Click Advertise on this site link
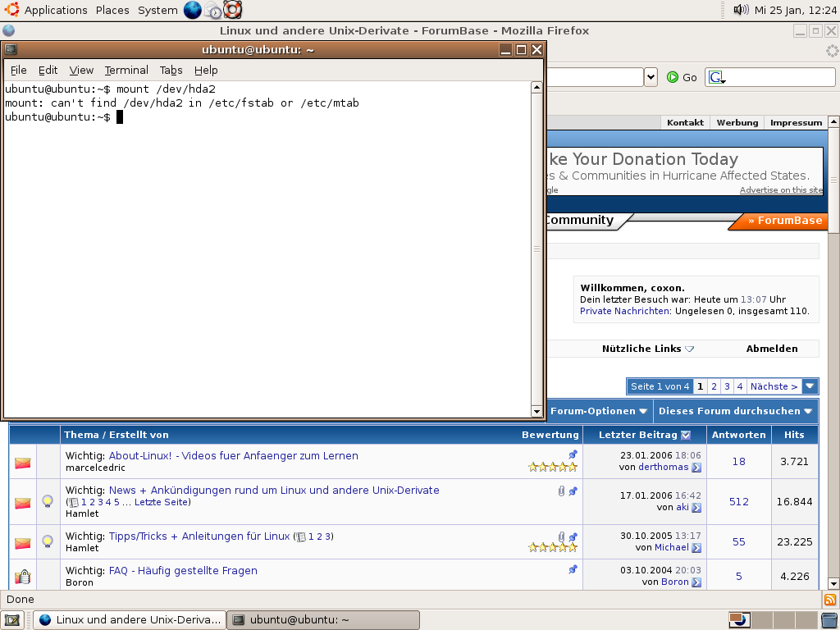The width and height of the screenshot is (840, 630). pos(781,190)
